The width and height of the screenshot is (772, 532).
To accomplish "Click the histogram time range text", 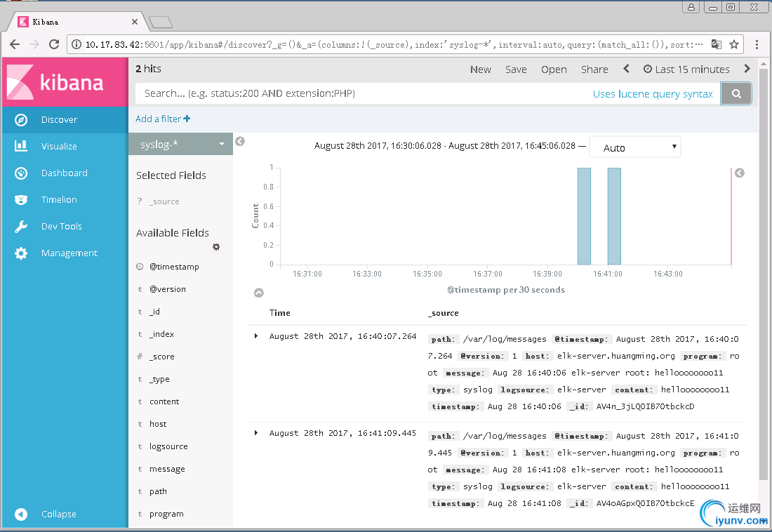I will click(444, 146).
